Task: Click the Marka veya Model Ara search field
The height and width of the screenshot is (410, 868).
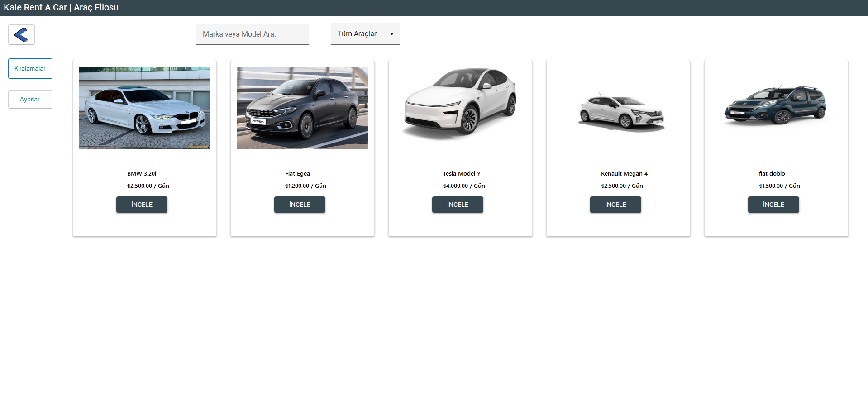Action: 252,34
